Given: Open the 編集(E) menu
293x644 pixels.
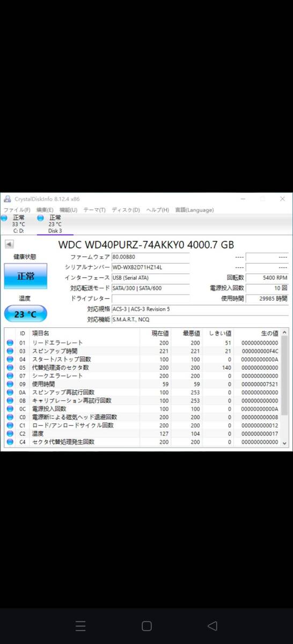Looking at the screenshot, I should [x=45, y=210].
